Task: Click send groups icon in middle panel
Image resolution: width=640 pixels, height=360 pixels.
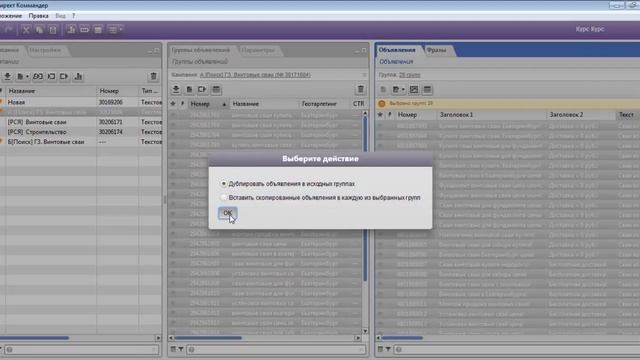Action: pos(202,89)
